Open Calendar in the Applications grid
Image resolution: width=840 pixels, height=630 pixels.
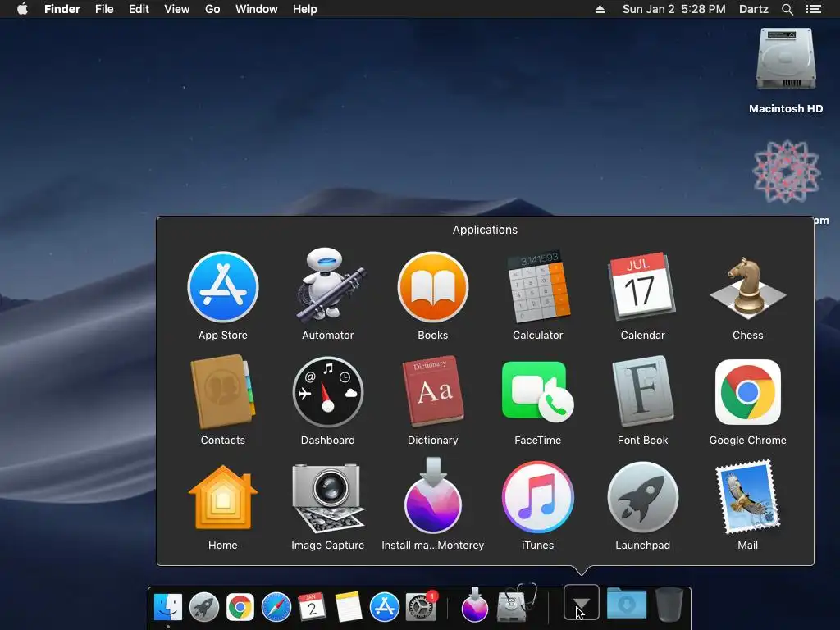pyautogui.click(x=642, y=286)
